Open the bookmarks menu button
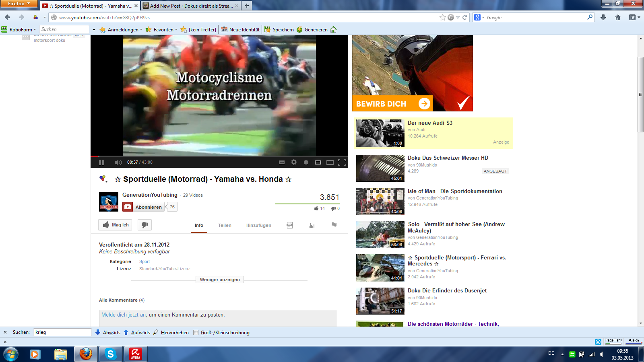The height and width of the screenshot is (362, 644). [634, 17]
